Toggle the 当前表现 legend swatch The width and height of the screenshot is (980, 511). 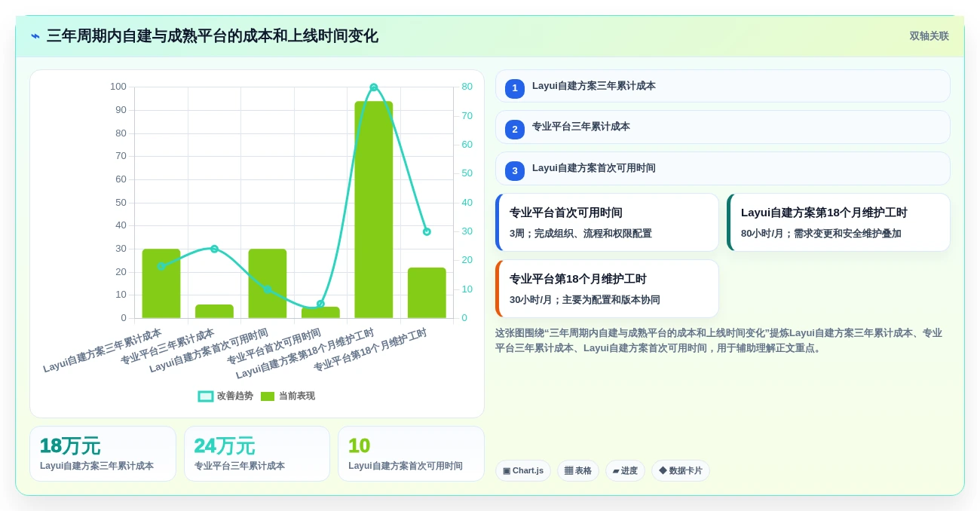(x=268, y=396)
